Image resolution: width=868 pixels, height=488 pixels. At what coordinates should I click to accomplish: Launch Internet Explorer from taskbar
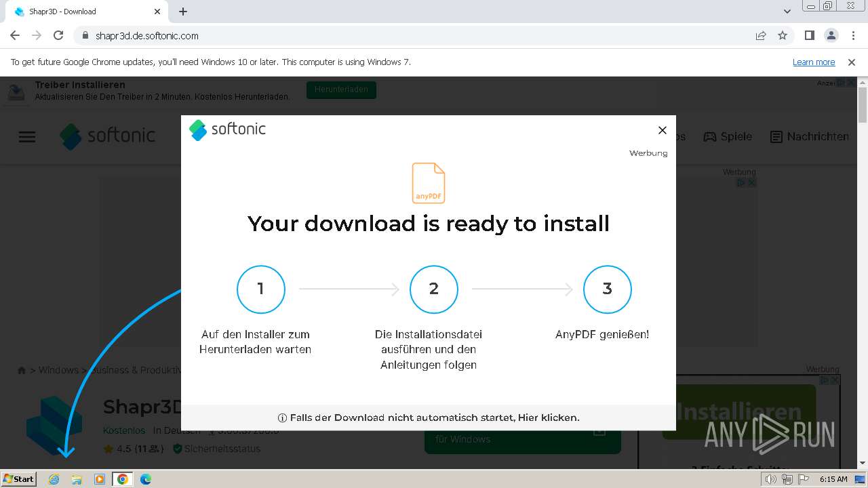point(54,479)
